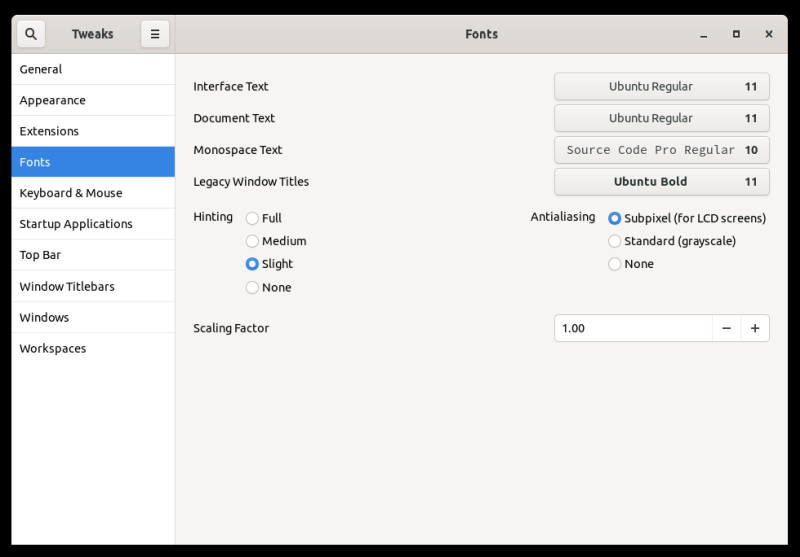
Task: Change the Legacy Window Titles font
Action: tap(661, 182)
